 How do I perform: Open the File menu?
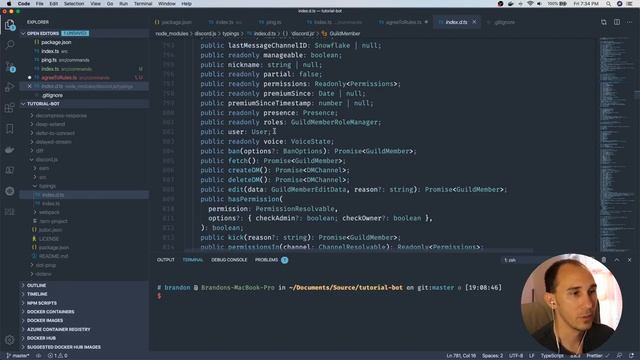[39, 4]
